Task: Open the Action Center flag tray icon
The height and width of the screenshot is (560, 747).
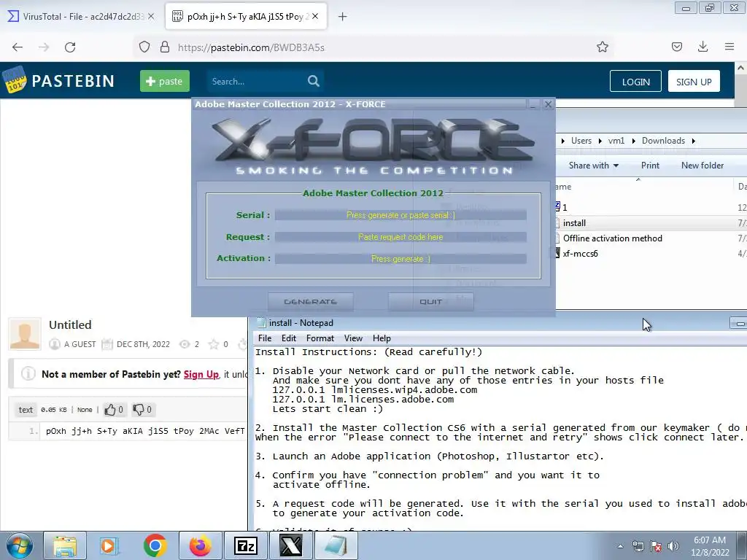Action: click(x=656, y=546)
